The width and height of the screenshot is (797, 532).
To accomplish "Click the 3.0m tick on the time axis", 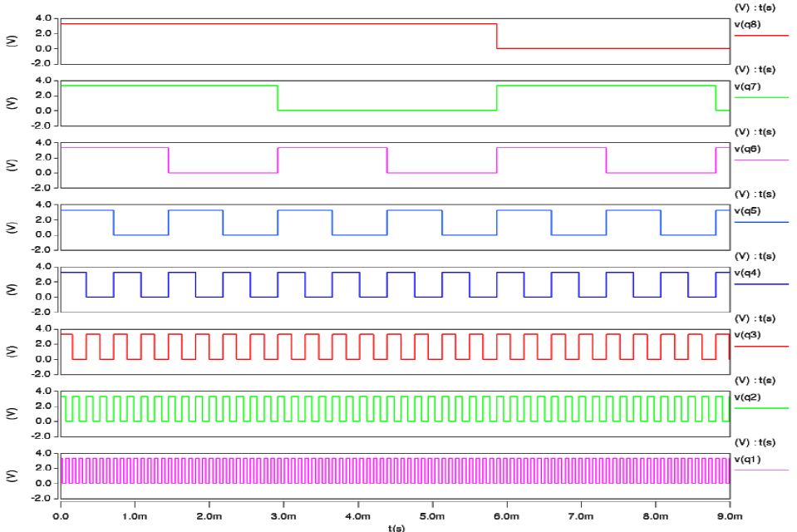I will point(283,516).
